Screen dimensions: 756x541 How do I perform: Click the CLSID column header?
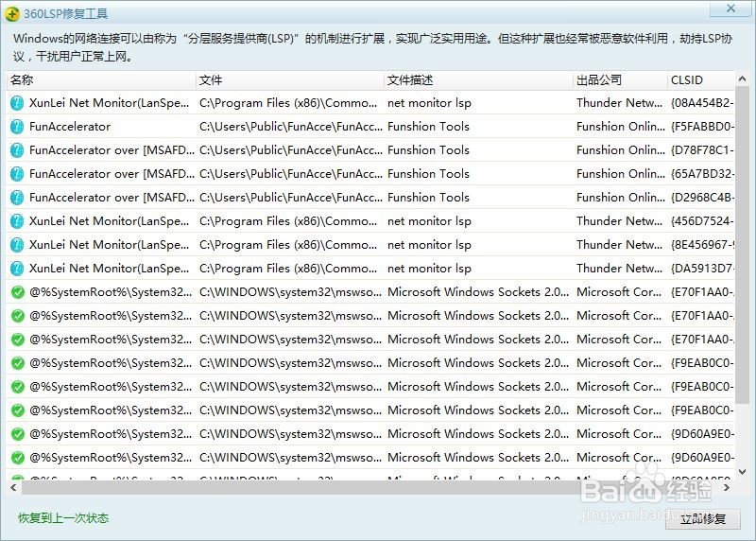[x=701, y=80]
